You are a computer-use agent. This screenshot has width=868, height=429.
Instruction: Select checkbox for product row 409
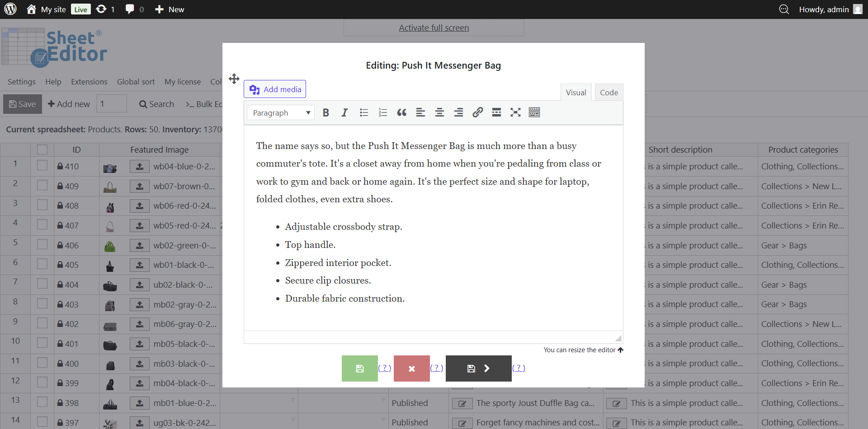(42, 185)
